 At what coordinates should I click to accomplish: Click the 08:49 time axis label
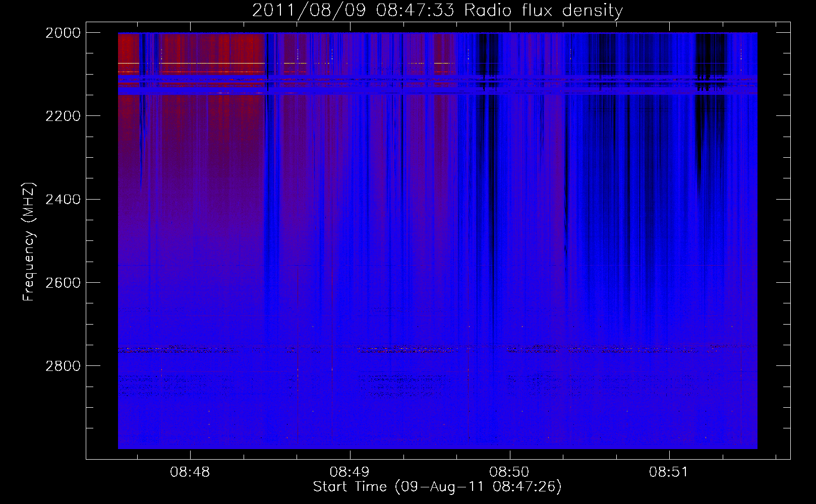coord(349,472)
